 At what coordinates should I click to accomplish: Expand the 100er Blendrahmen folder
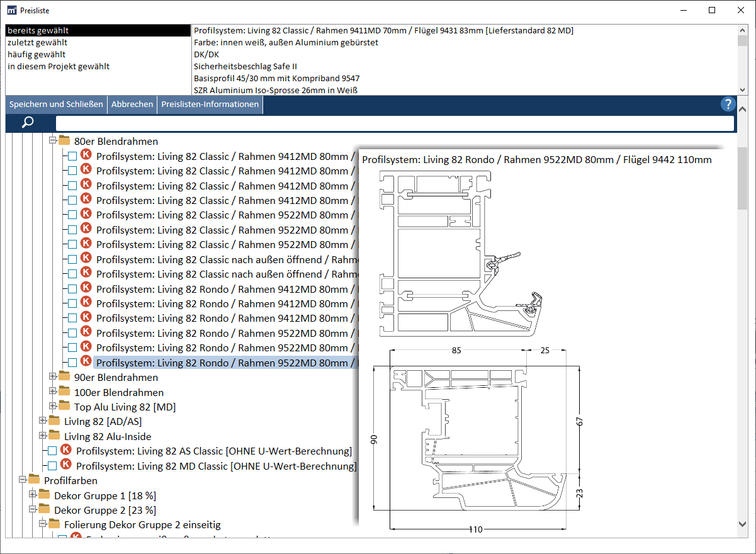[x=53, y=392]
